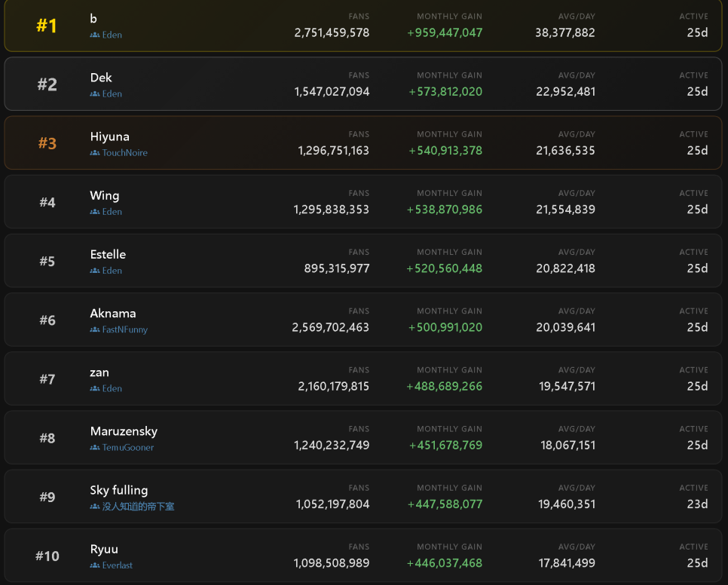This screenshot has width=728, height=585.
Task: Click the group icon beside Eden under Dek
Action: (x=95, y=93)
